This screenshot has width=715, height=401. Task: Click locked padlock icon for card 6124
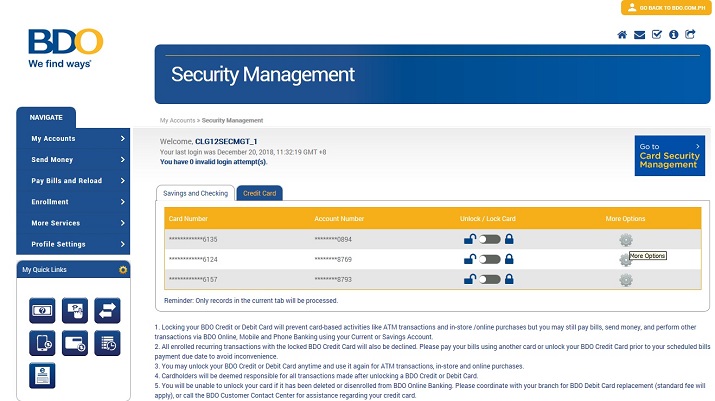(509, 259)
